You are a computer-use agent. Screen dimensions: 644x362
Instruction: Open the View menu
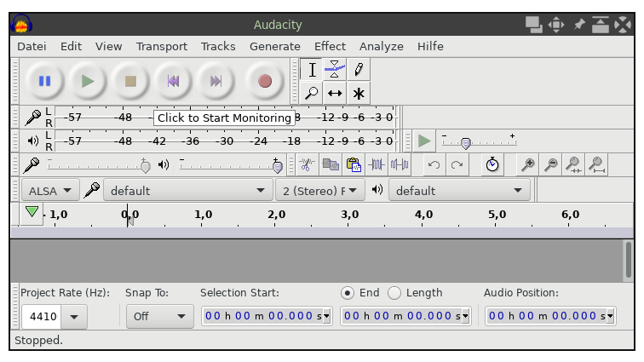point(108,47)
